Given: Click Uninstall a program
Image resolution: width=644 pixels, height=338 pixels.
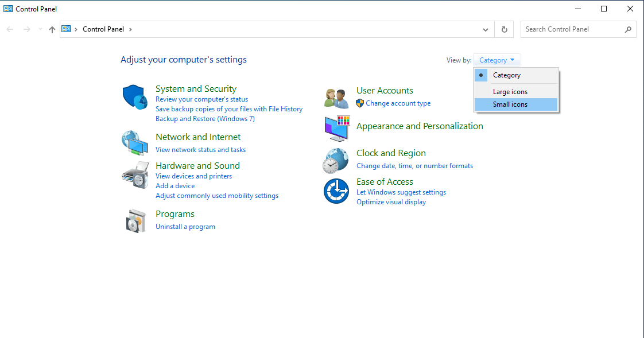Looking at the screenshot, I should click(x=185, y=226).
